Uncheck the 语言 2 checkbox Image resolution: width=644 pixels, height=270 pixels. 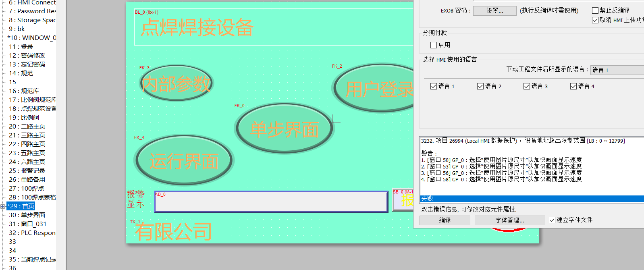[480, 86]
